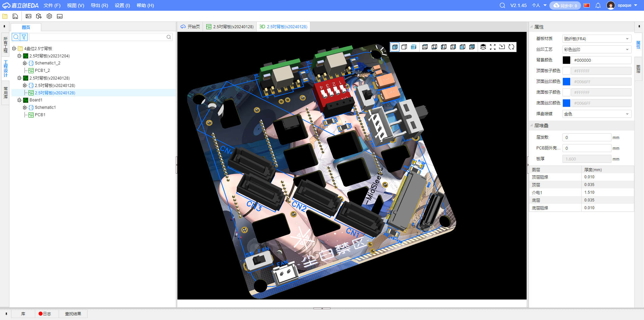
Task: Click the fit-to-view expand arrows icon
Action: pyautogui.click(x=492, y=47)
